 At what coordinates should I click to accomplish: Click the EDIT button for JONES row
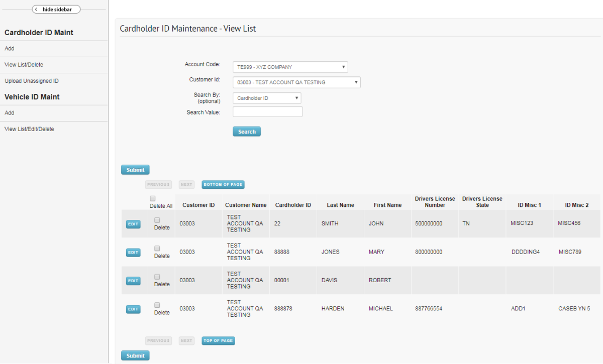point(133,252)
